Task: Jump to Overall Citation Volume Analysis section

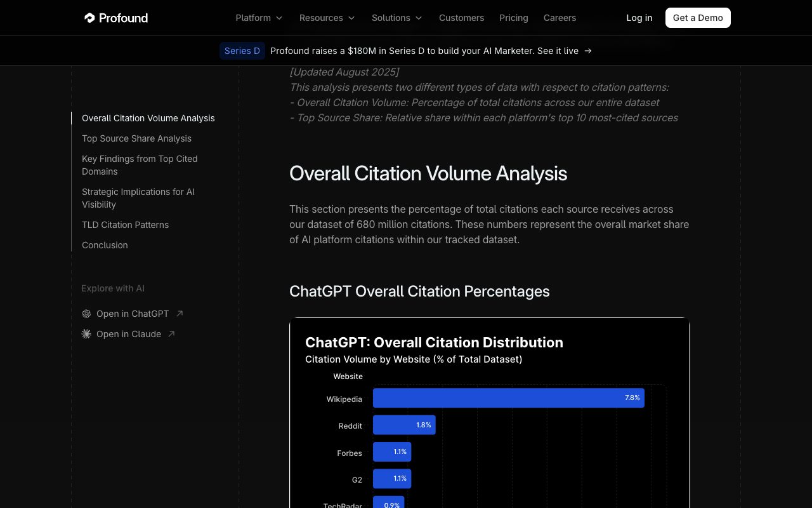Action: pyautogui.click(x=148, y=118)
